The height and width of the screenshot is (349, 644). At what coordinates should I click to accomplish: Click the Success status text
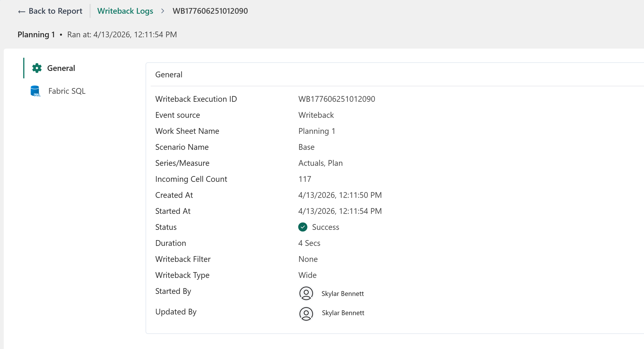click(x=325, y=227)
